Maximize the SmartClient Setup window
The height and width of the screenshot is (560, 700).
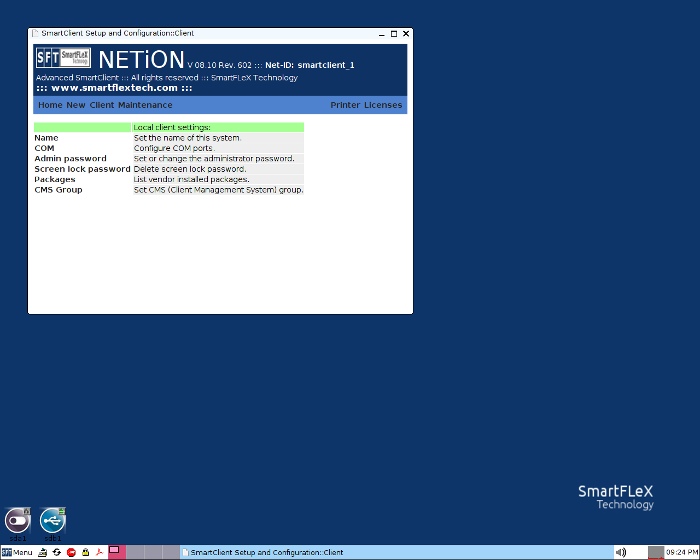point(394,34)
